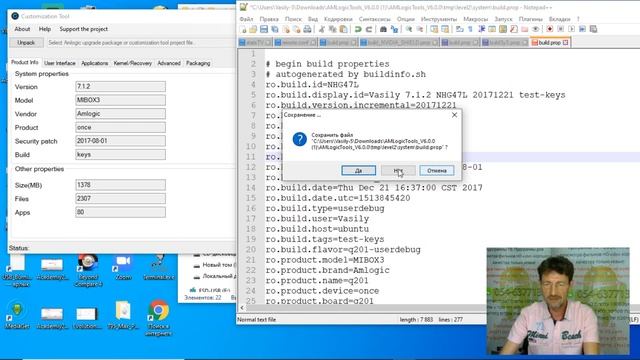Viewport: 640px width, 360px height.
Task: Click the Print icon in Notepad++
Action: (307, 29)
